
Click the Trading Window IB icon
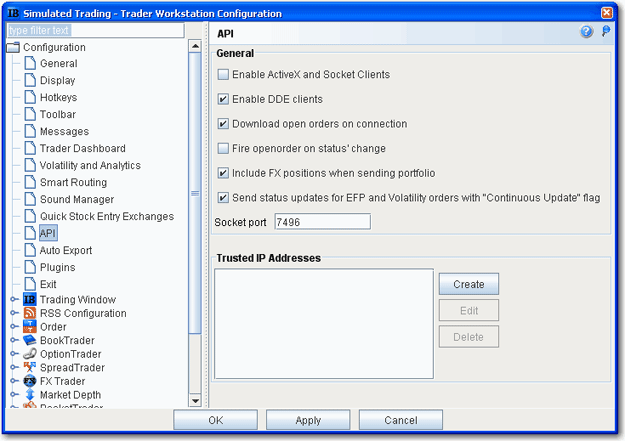30,299
